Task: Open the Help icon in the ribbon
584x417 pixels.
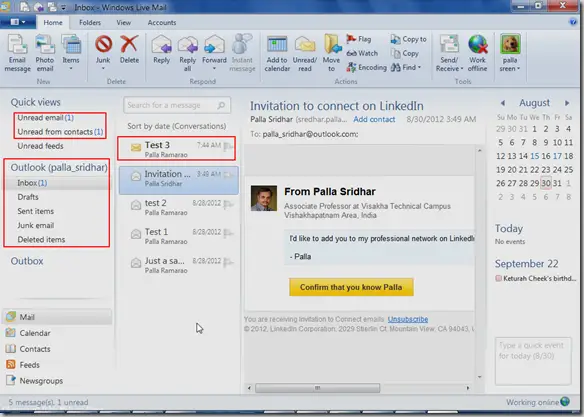Action: pos(574,22)
